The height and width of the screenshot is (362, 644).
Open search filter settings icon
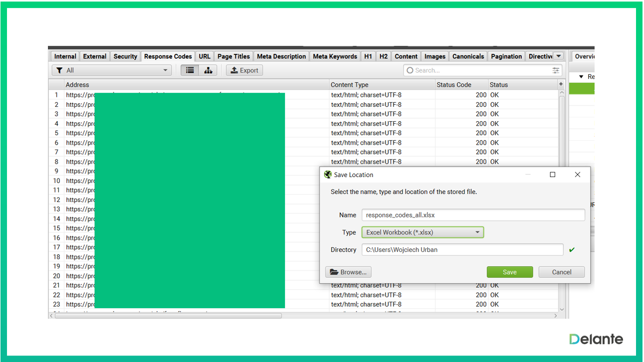tap(556, 70)
